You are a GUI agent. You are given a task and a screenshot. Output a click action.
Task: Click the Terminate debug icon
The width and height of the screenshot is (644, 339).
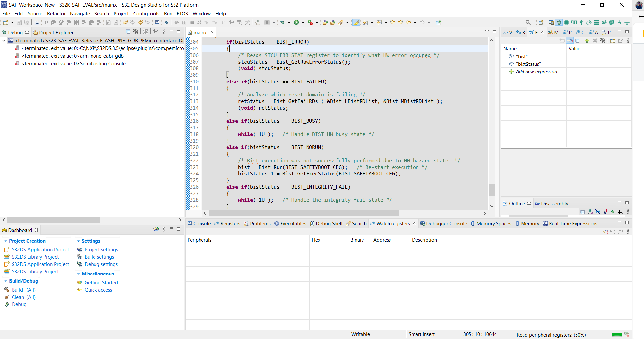[x=192, y=23]
